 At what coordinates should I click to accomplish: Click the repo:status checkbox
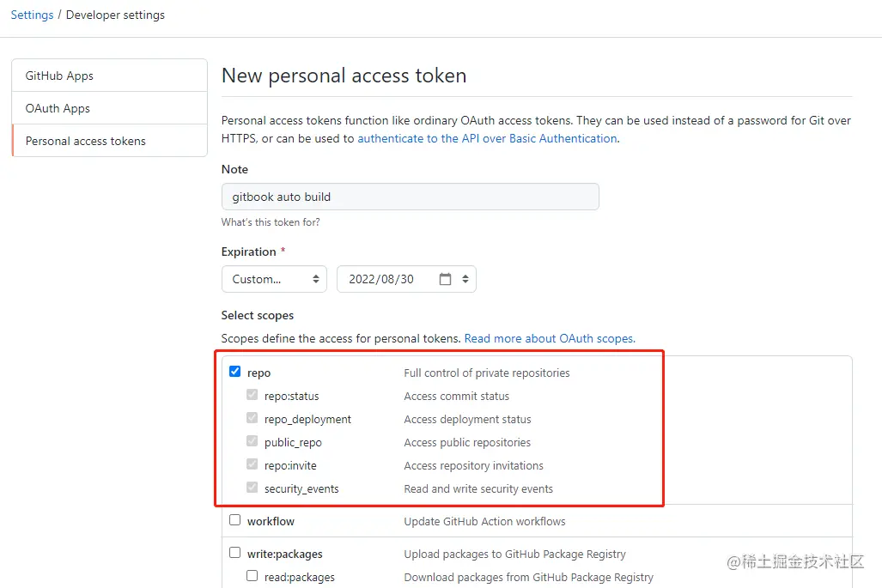coord(252,395)
